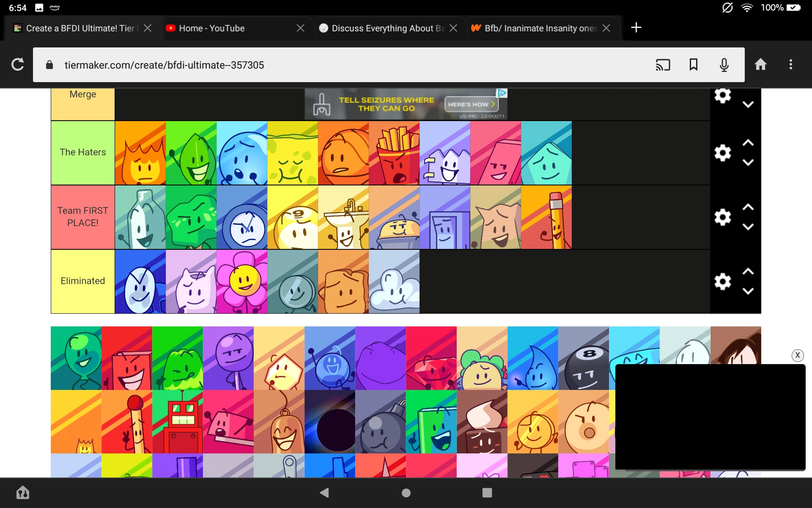812x508 pixels.
Task: Click the browser home icon
Action: pyautogui.click(x=760, y=65)
